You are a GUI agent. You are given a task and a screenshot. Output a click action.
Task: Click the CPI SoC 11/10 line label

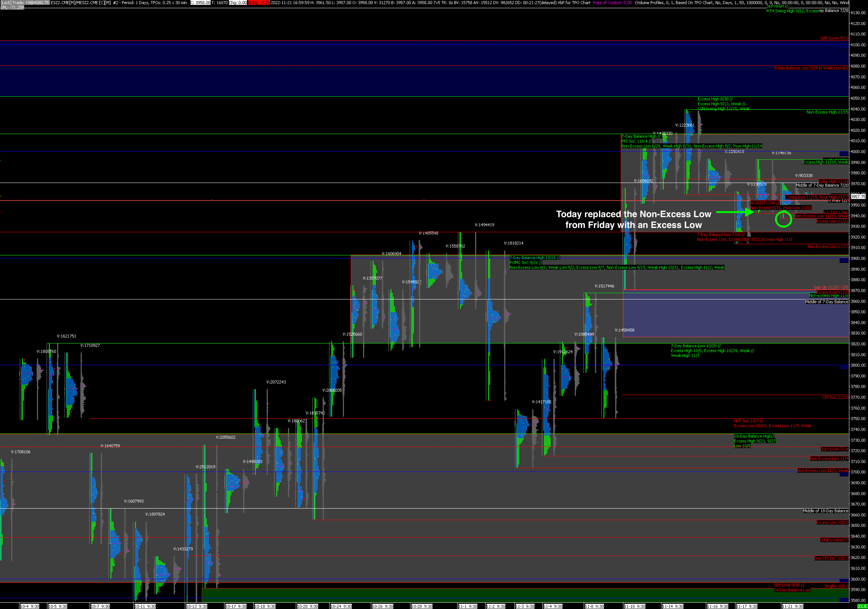point(835,397)
